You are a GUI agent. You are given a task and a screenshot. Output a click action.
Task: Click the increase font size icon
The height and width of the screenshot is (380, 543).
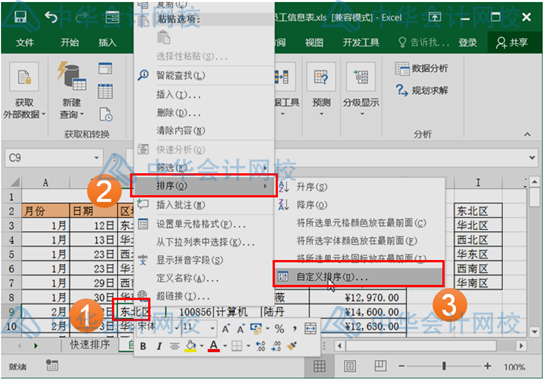point(225,328)
